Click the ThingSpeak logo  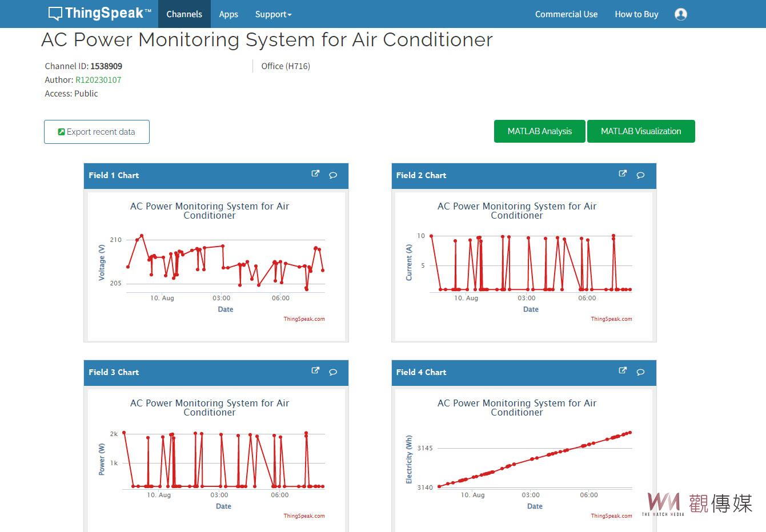(100, 14)
